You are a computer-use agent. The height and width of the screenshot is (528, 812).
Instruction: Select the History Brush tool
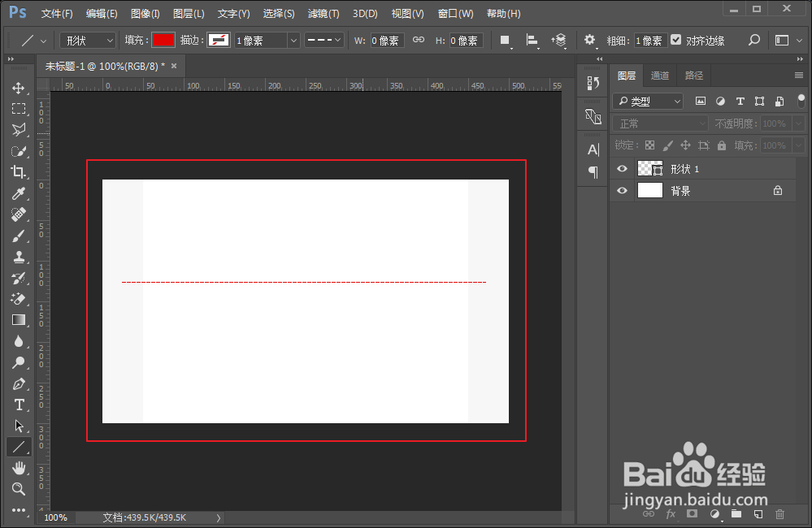point(19,278)
